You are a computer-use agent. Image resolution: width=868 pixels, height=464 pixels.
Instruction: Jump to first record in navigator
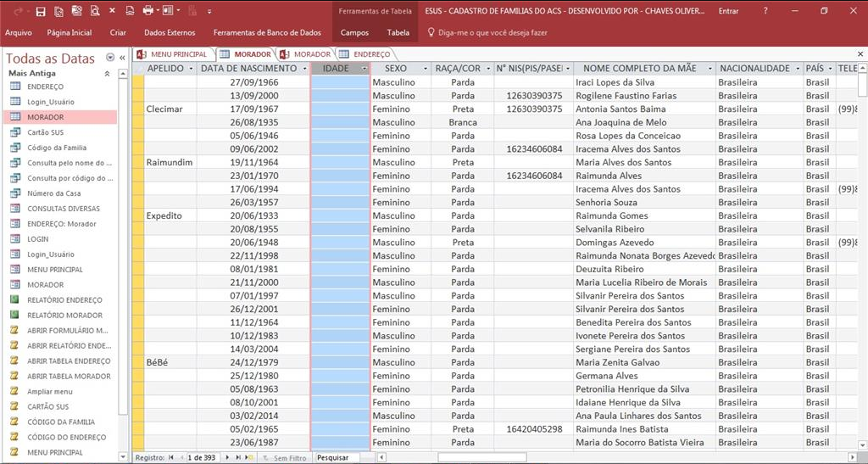(x=172, y=457)
